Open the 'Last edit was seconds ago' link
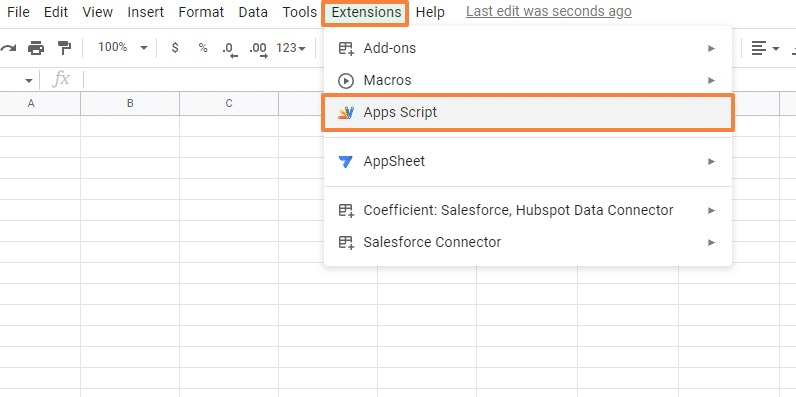Screen dimensions: 796x397 tap(549, 11)
